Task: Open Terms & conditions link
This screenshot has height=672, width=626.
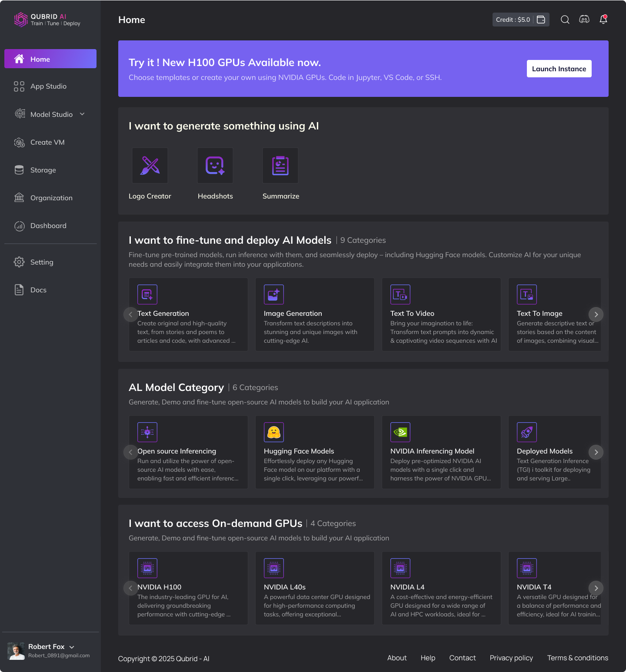Action: [578, 658]
